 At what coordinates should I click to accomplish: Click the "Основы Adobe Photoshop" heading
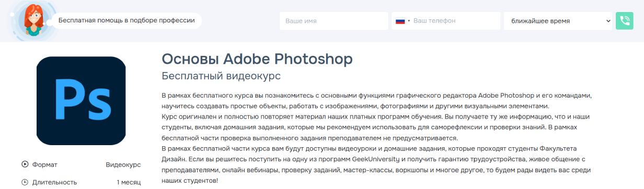tap(257, 58)
